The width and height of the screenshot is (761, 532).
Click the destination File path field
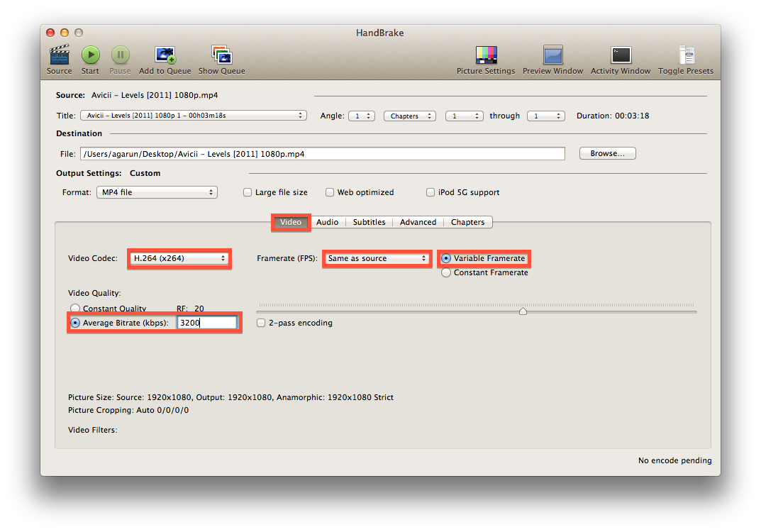point(322,154)
